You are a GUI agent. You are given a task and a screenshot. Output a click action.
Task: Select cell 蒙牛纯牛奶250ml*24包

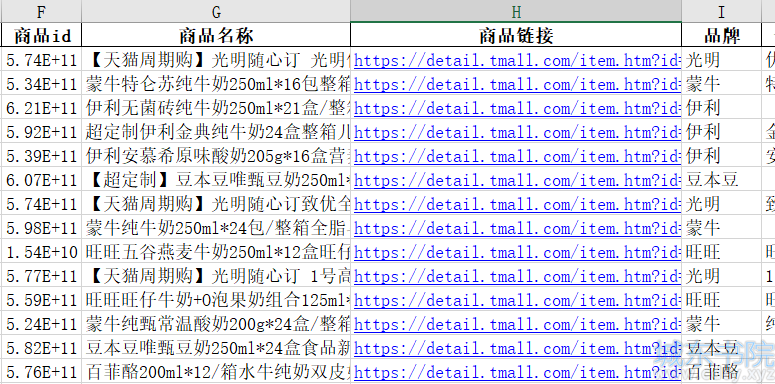pyautogui.click(x=216, y=228)
